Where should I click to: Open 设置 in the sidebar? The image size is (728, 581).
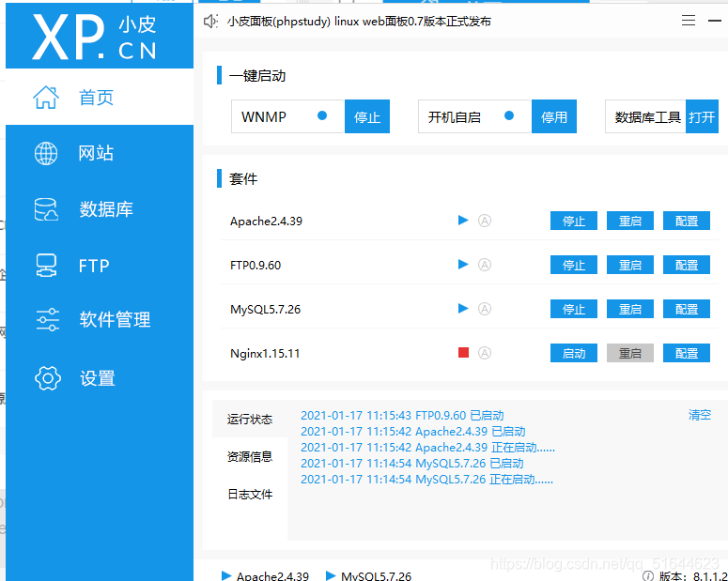(x=100, y=378)
